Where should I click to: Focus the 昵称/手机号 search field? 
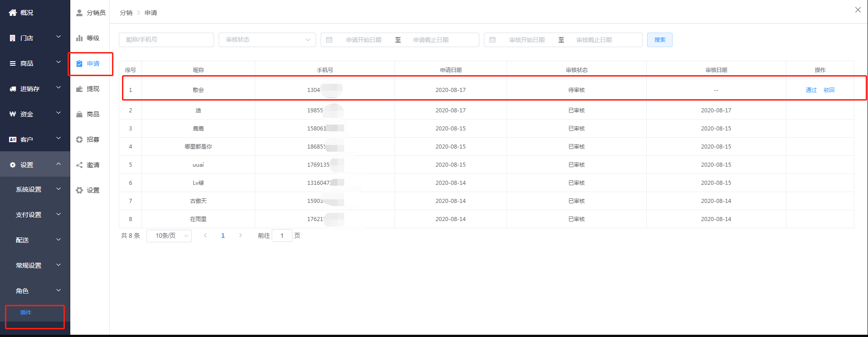pos(166,40)
